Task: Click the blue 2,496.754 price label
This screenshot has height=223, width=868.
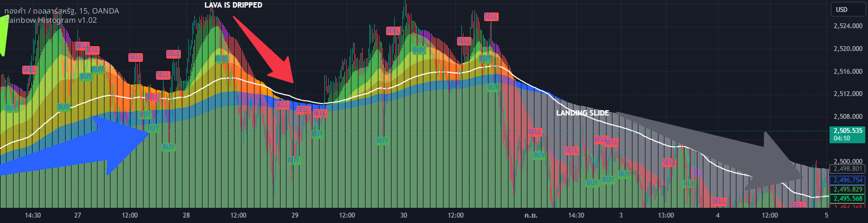Action: pyautogui.click(x=848, y=180)
